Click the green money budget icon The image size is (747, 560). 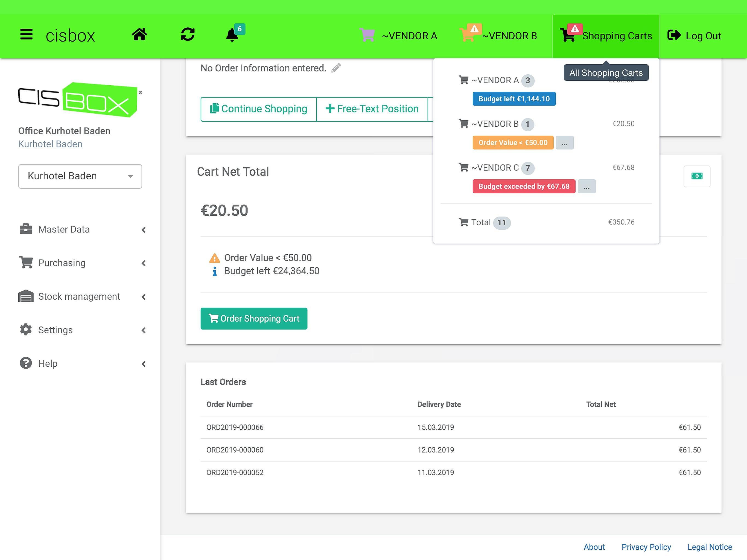click(697, 176)
